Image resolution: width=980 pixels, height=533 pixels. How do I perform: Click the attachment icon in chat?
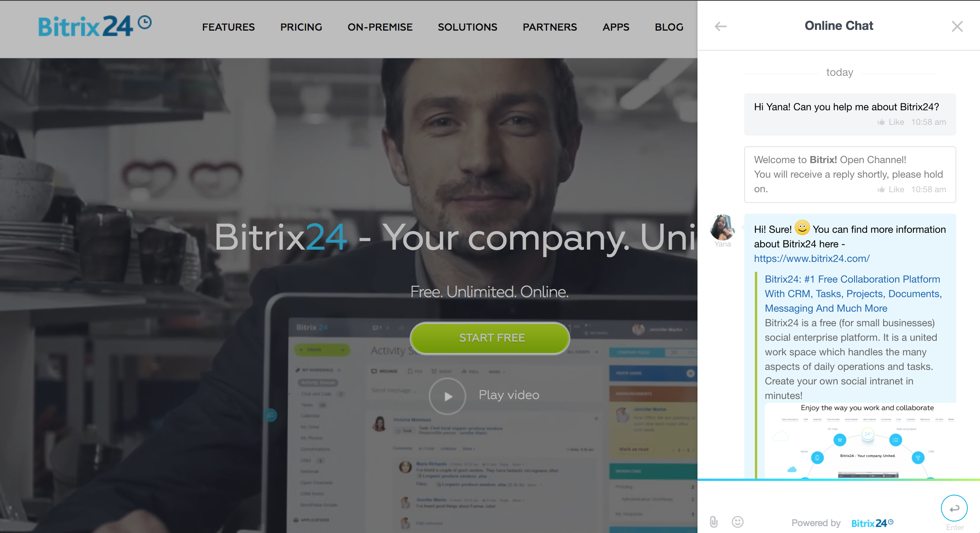point(714,522)
